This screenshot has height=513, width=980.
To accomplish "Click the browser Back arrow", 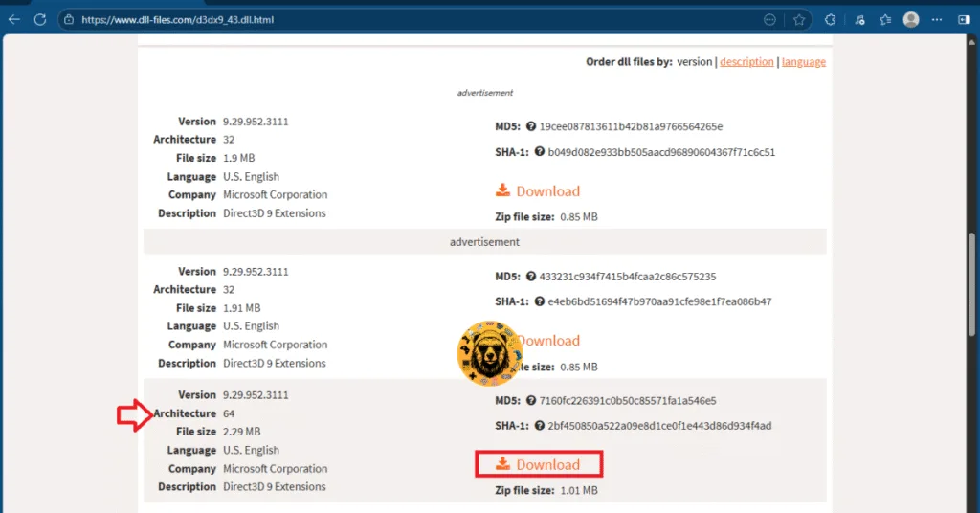I will 14,19.
